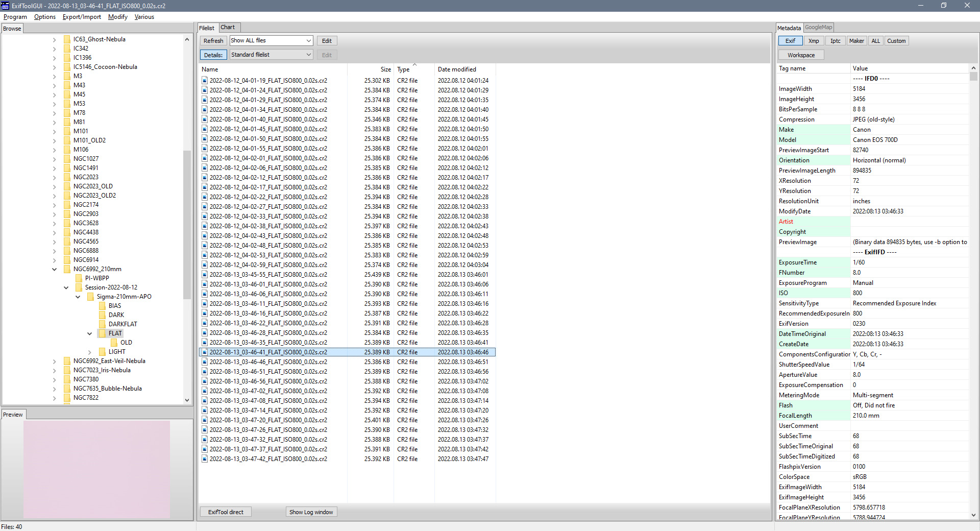The height and width of the screenshot is (531, 980).
Task: Open the Program menu
Action: 15,17
